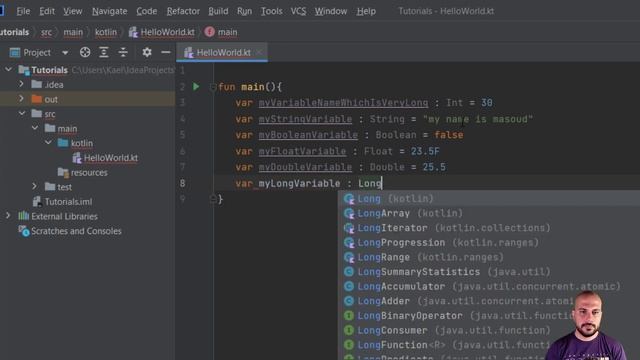Choose LongProgression completion suggestion
The width and height of the screenshot is (640, 360).
pos(489,242)
